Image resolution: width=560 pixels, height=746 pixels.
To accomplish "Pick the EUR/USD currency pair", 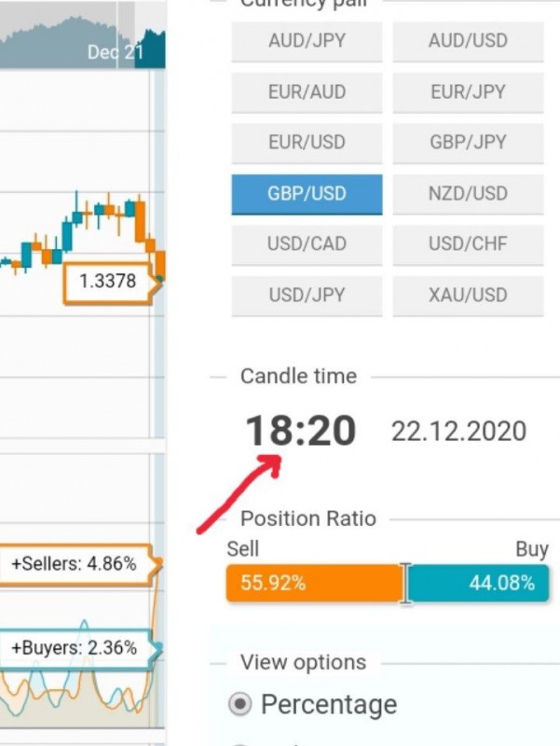I will click(307, 143).
